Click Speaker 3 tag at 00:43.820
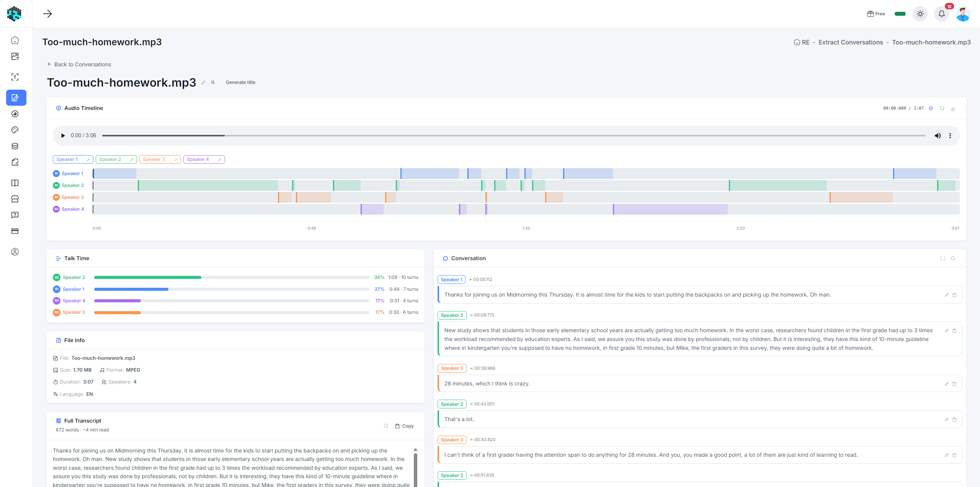This screenshot has height=487, width=980. (x=452, y=440)
